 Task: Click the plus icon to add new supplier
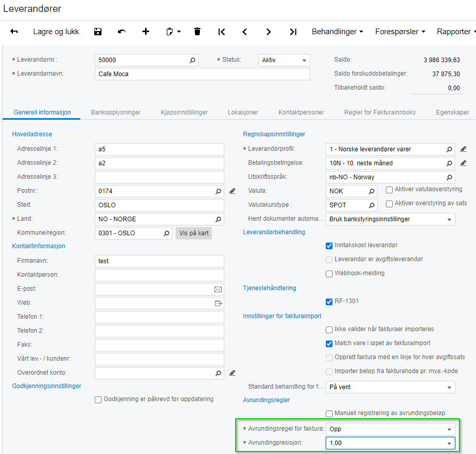tap(146, 32)
